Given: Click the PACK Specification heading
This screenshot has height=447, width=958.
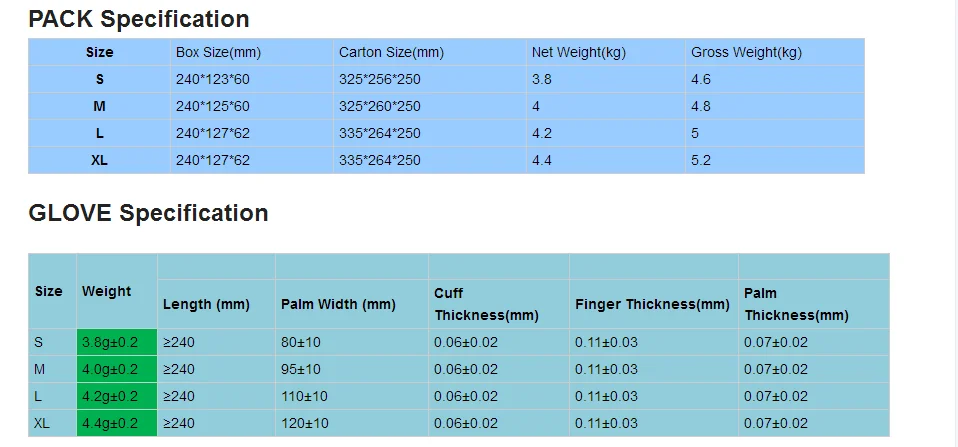Looking at the screenshot, I should pyautogui.click(x=139, y=20).
